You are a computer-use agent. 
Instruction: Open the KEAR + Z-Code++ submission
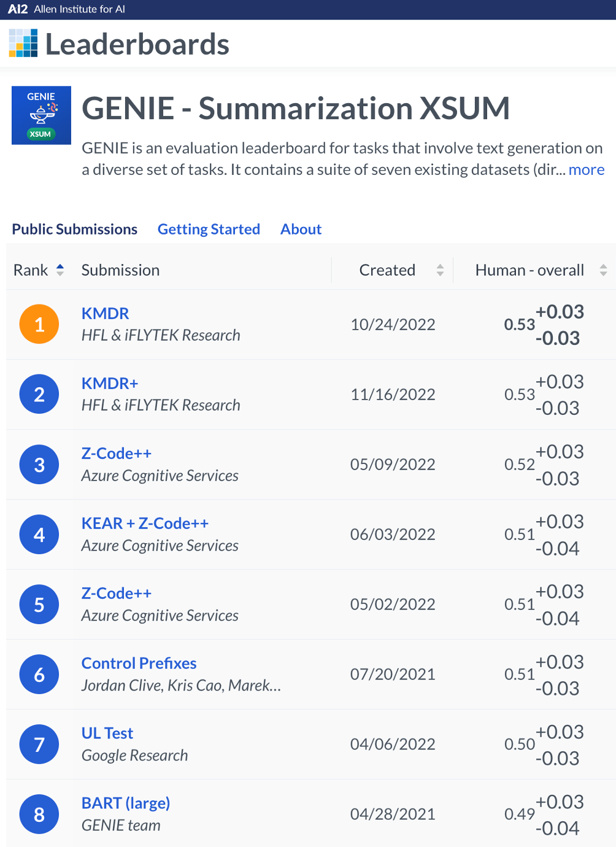click(x=145, y=523)
